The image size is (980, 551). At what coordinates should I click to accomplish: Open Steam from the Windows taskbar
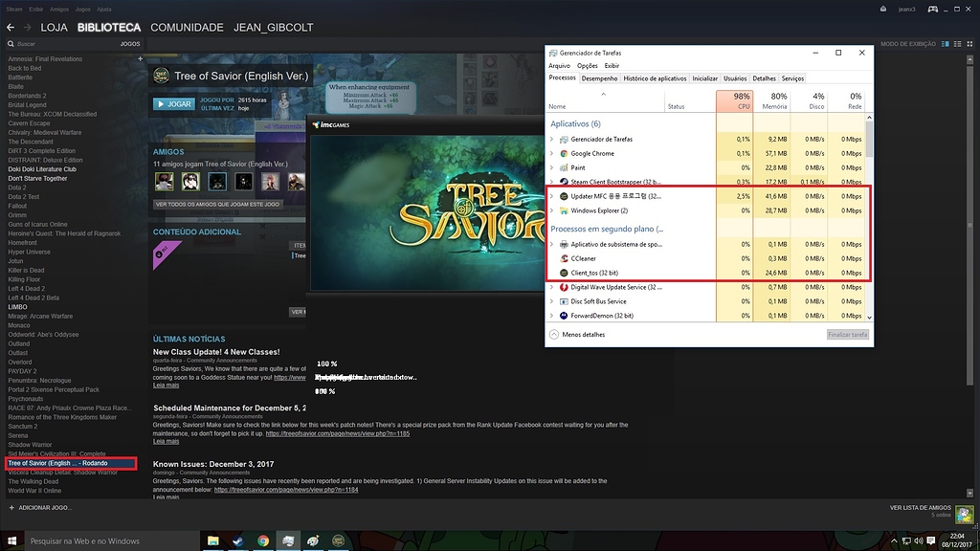[x=237, y=541]
